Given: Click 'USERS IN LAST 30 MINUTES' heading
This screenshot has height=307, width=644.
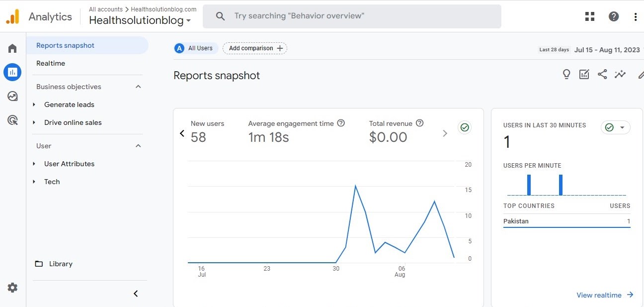Looking at the screenshot, I should 545,125.
